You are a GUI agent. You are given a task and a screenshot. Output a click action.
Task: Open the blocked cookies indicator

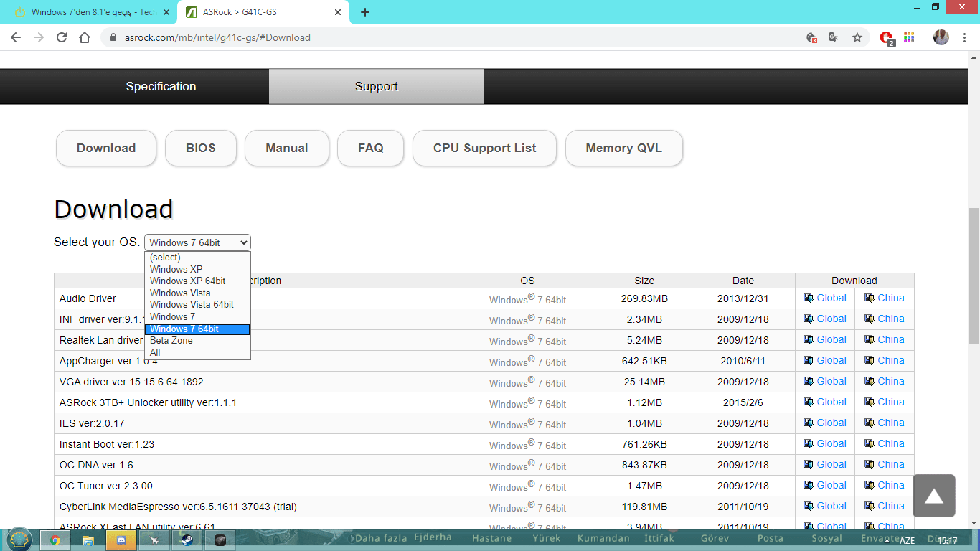point(811,37)
